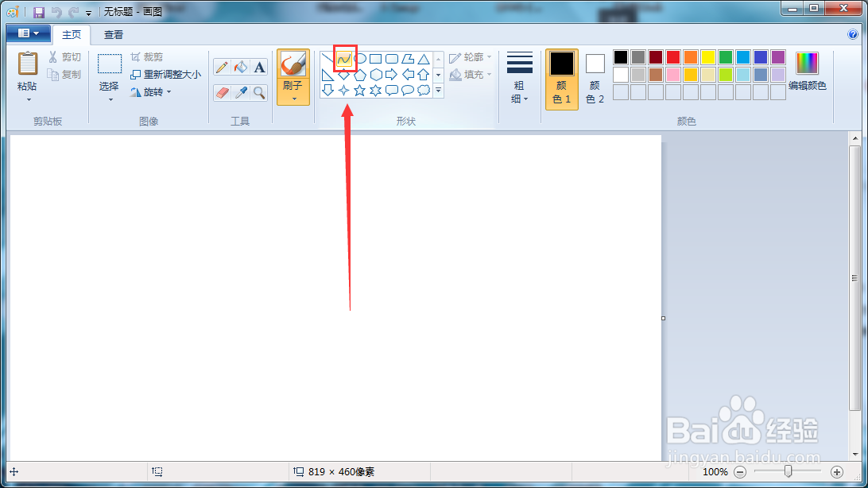The width and height of the screenshot is (868, 488).
Task: Click vertical scrollbar up arrow
Action: click(x=856, y=138)
